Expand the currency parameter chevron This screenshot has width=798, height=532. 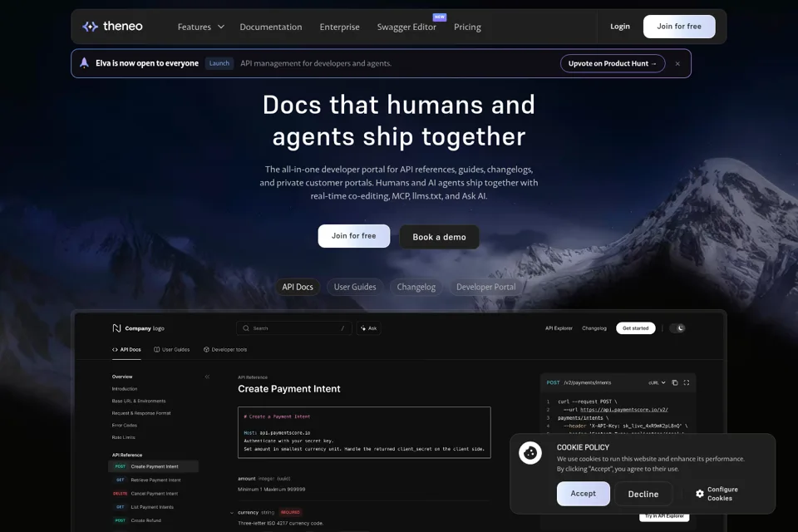point(232,513)
